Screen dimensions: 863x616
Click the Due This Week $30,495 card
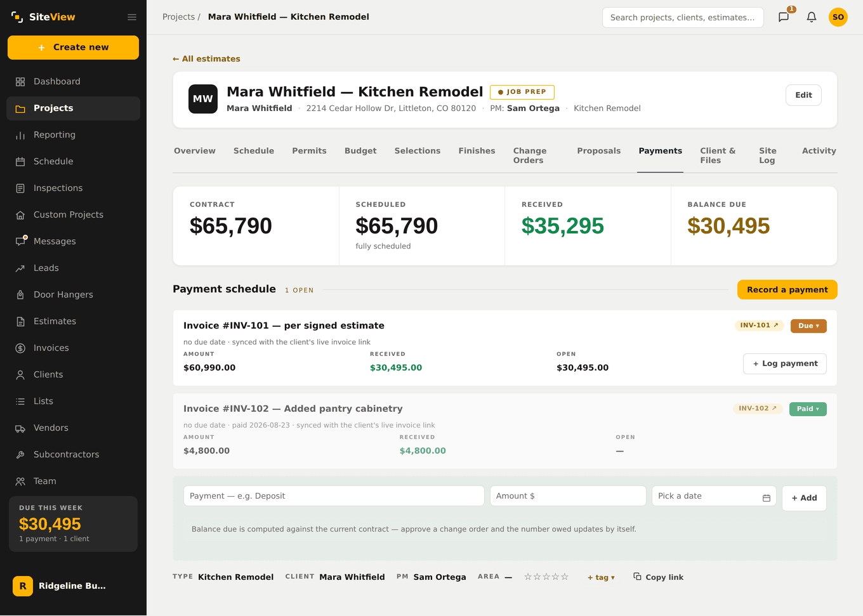[x=73, y=524]
